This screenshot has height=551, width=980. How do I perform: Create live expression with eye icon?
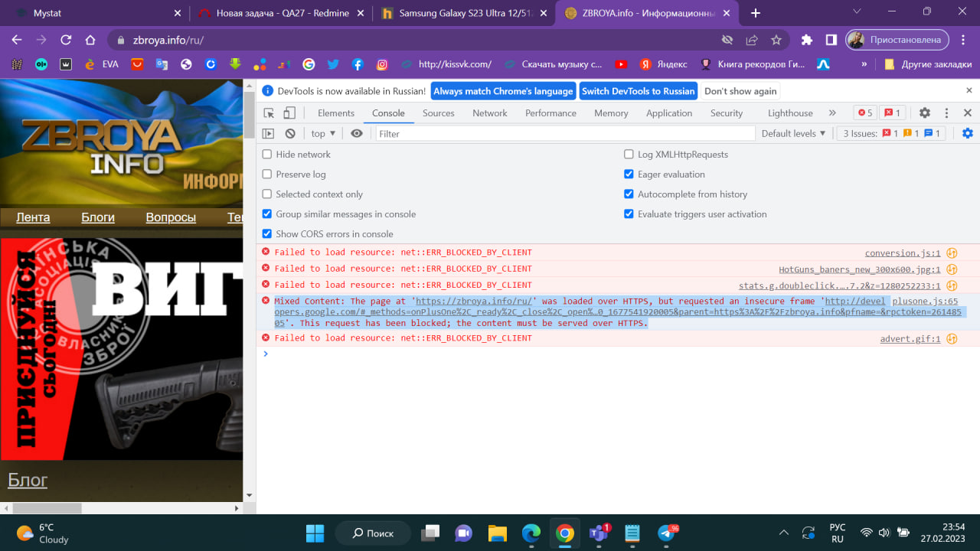tap(357, 133)
